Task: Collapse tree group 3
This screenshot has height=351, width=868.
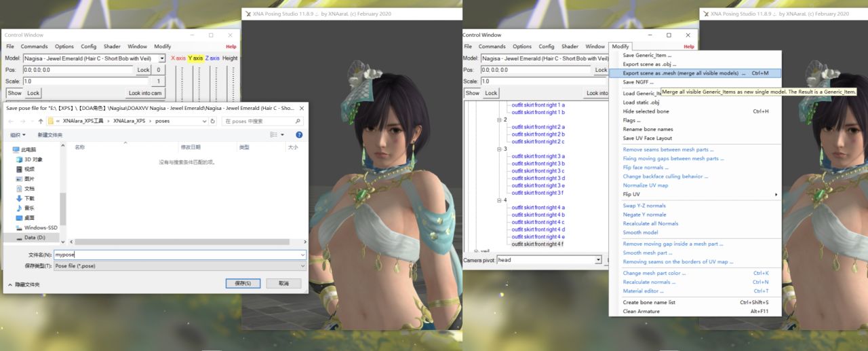Action: coord(498,149)
